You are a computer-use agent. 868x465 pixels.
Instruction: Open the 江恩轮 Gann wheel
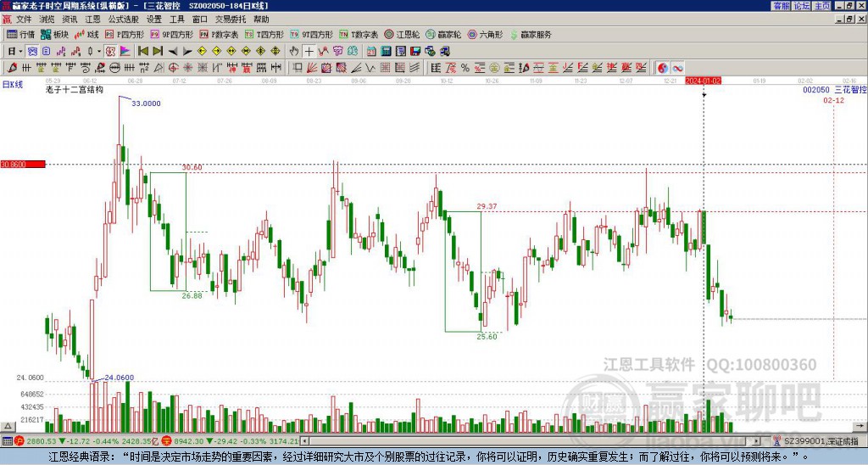(x=402, y=34)
